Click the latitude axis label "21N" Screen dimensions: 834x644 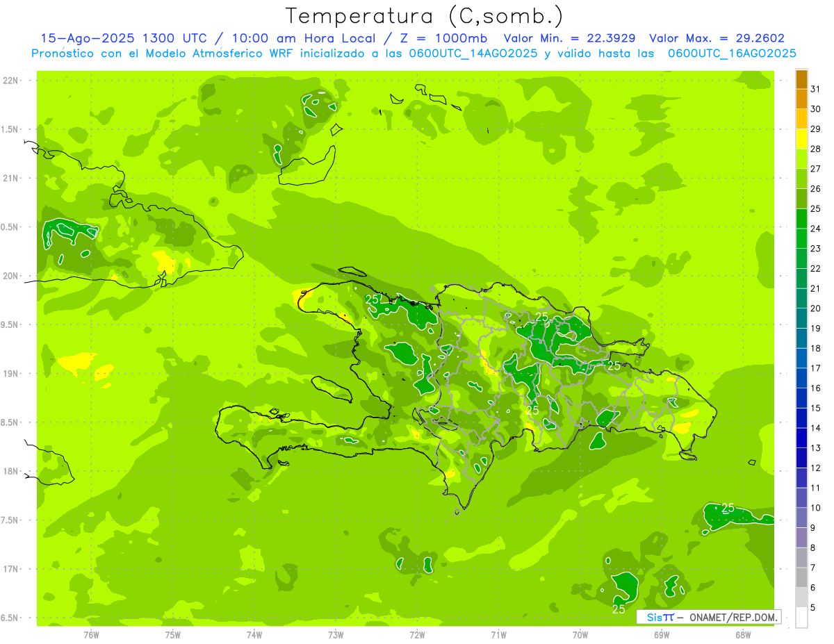coord(10,178)
